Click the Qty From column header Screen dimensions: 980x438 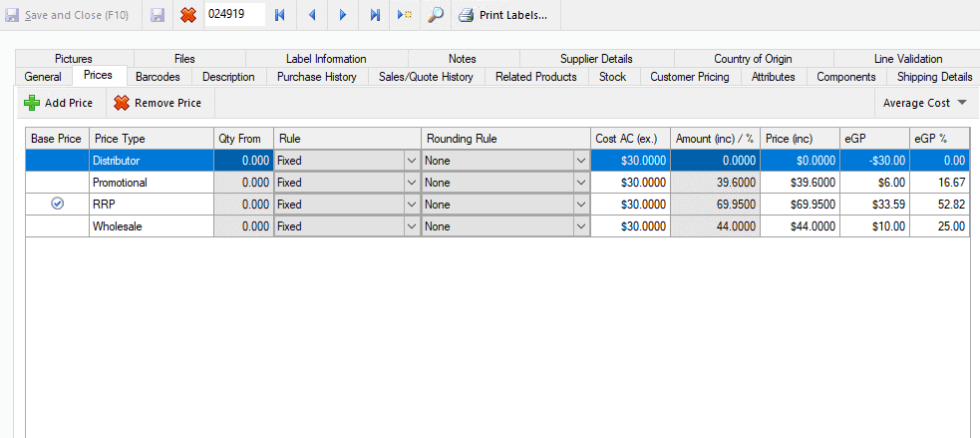pos(243,139)
